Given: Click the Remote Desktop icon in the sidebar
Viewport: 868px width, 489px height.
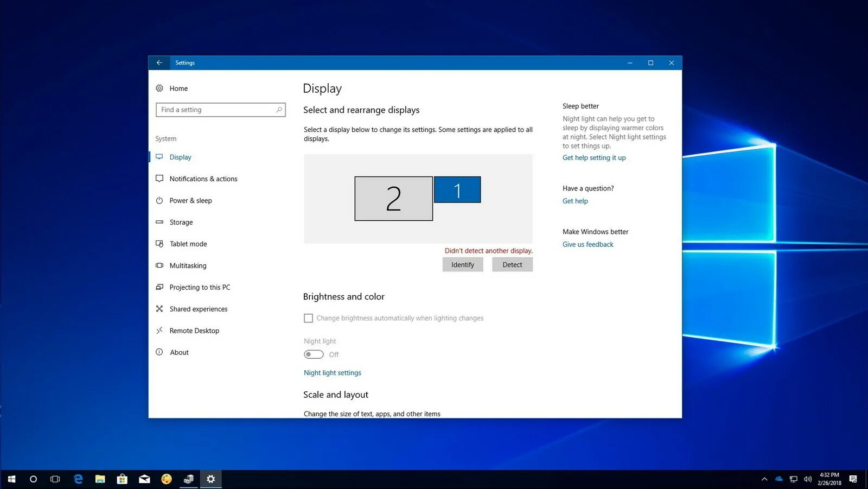Looking at the screenshot, I should tap(159, 331).
